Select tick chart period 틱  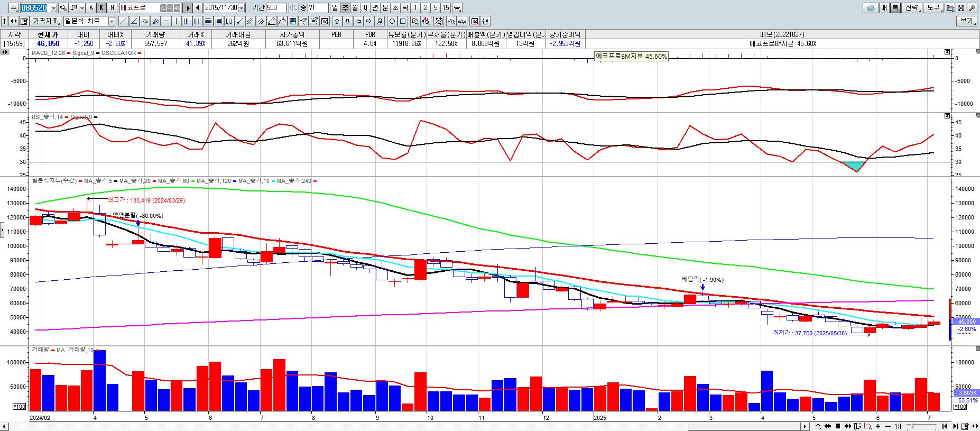[x=405, y=8]
